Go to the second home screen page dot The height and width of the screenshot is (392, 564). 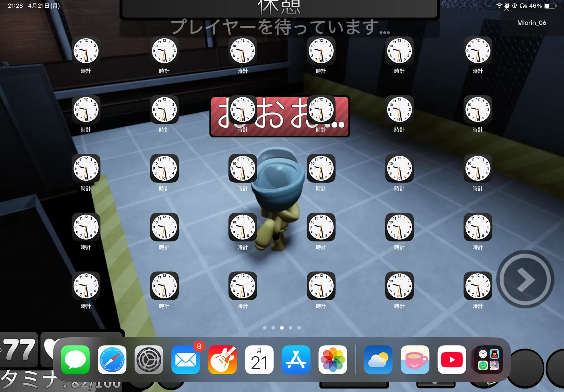[273, 328]
